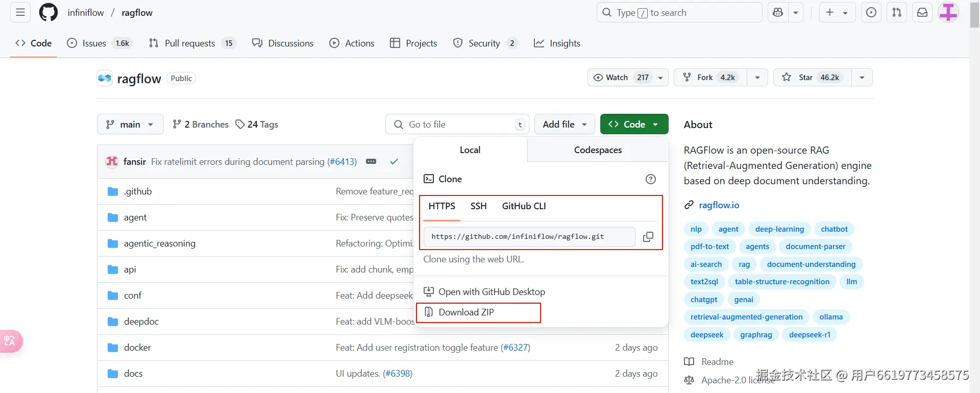Click the deep-learning topic tag
This screenshot has height=393, width=980.
click(x=779, y=229)
